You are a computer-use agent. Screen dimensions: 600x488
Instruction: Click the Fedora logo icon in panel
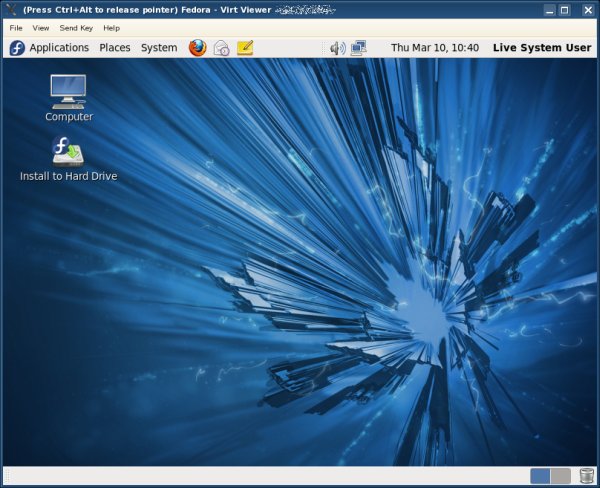click(x=17, y=48)
